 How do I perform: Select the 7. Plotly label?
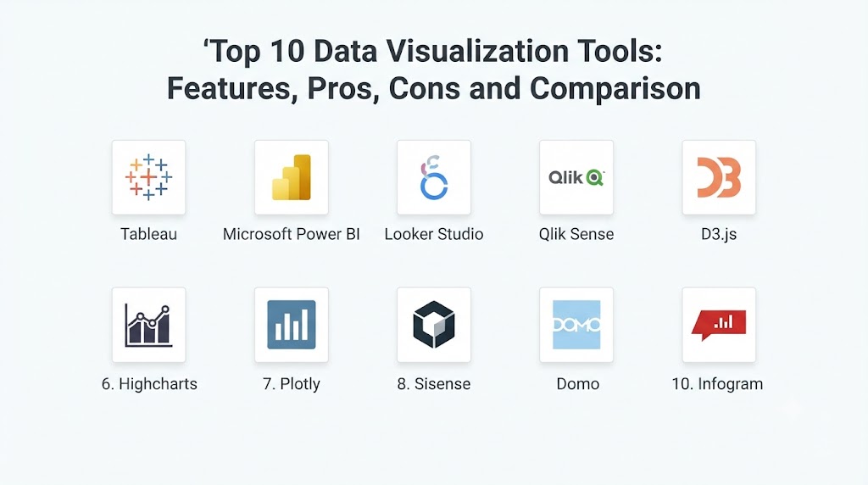pos(292,384)
